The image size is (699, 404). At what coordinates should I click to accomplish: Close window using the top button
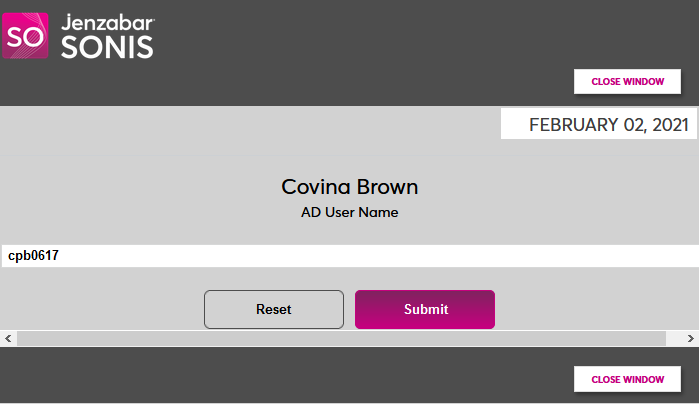(627, 81)
